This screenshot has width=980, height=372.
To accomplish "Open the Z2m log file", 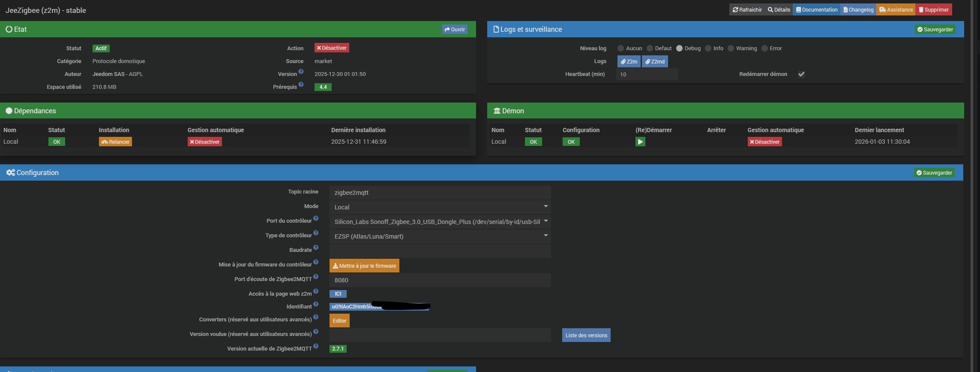I will pos(629,61).
